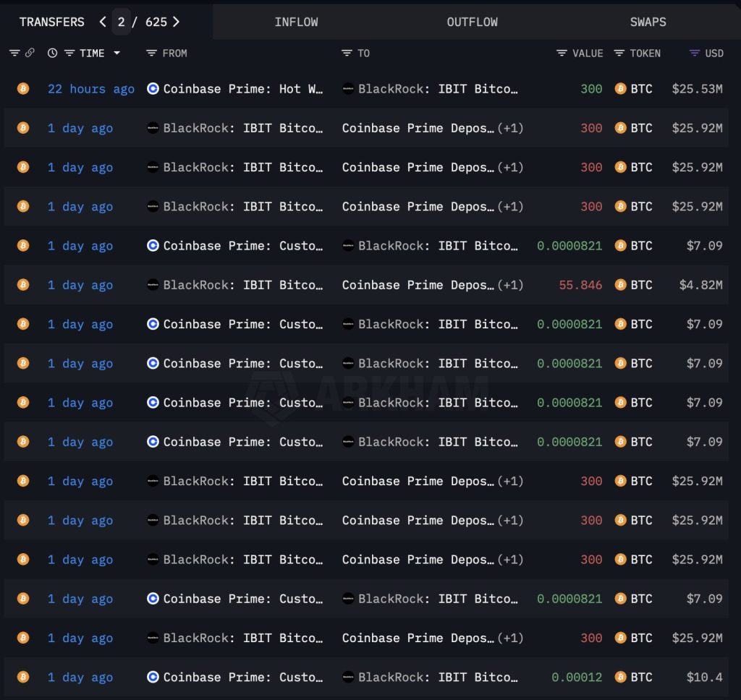Open the TOKEN column filter icon
The height and width of the screenshot is (700, 741).
pos(619,53)
